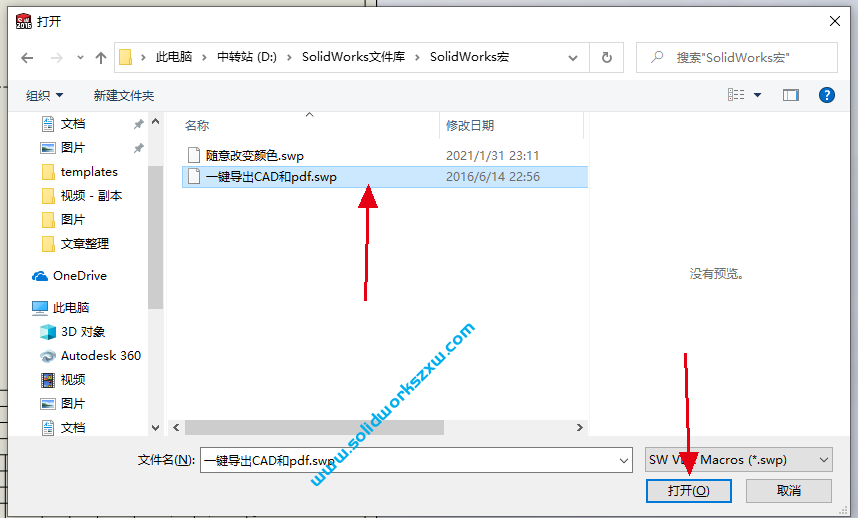858x518 pixels.
Task: Click the date 2021/1/31 23:11
Action: click(x=492, y=156)
